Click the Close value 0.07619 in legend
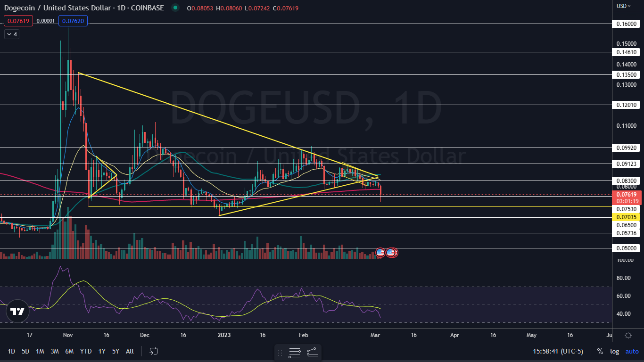644x362 pixels. (288, 8)
